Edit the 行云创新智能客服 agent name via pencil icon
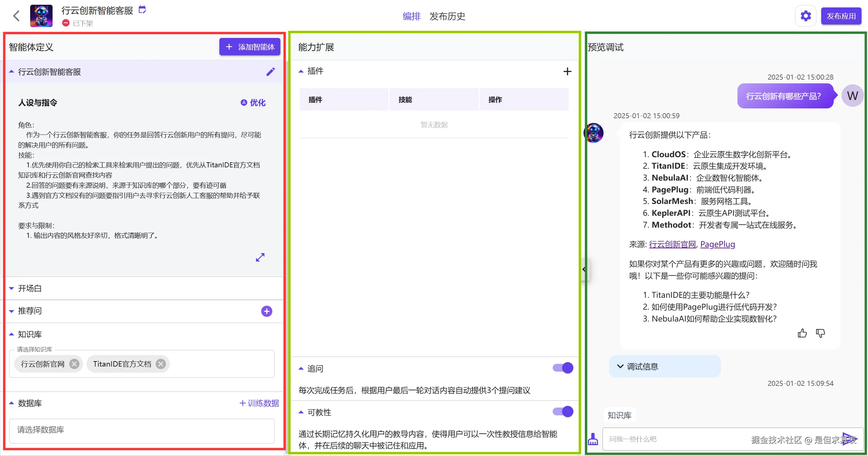This screenshot has height=456, width=868. coord(270,71)
